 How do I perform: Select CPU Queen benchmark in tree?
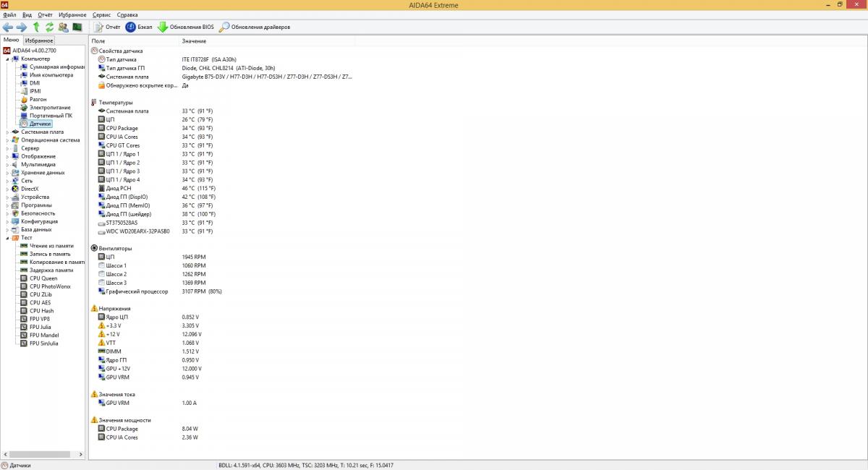click(x=43, y=278)
